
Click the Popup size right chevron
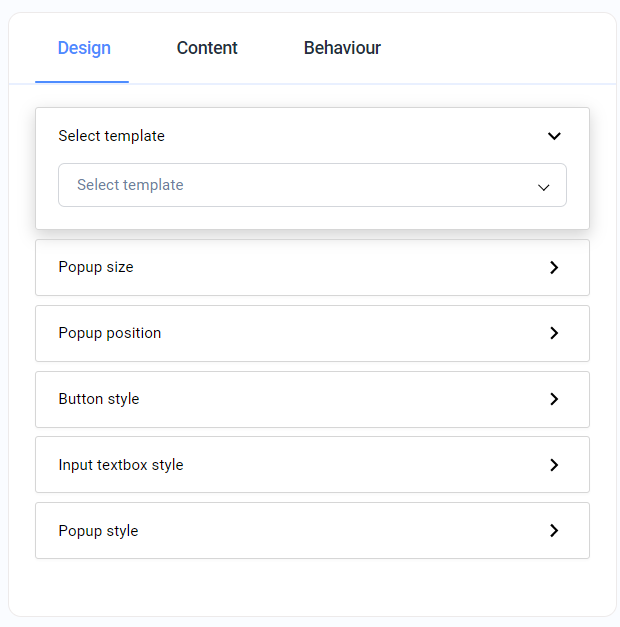[554, 268]
